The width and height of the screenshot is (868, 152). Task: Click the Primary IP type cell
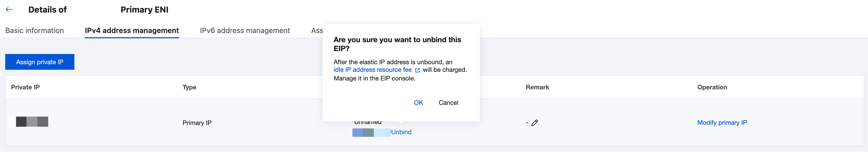(x=197, y=123)
